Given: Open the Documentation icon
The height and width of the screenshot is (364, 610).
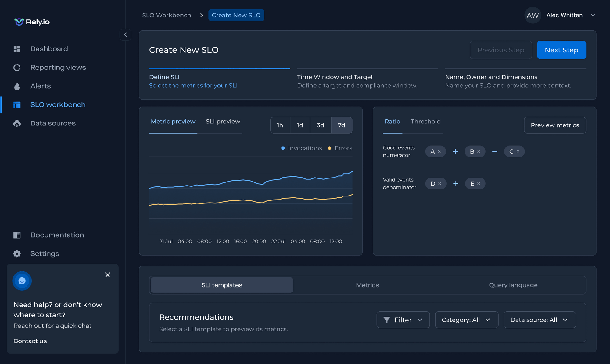Looking at the screenshot, I should point(17,235).
